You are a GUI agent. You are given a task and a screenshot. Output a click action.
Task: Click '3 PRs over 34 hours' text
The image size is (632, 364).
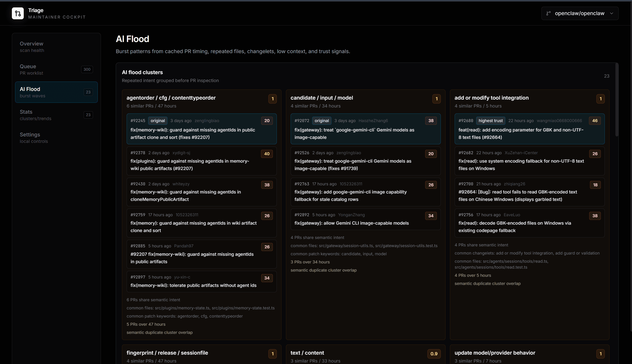click(x=310, y=262)
